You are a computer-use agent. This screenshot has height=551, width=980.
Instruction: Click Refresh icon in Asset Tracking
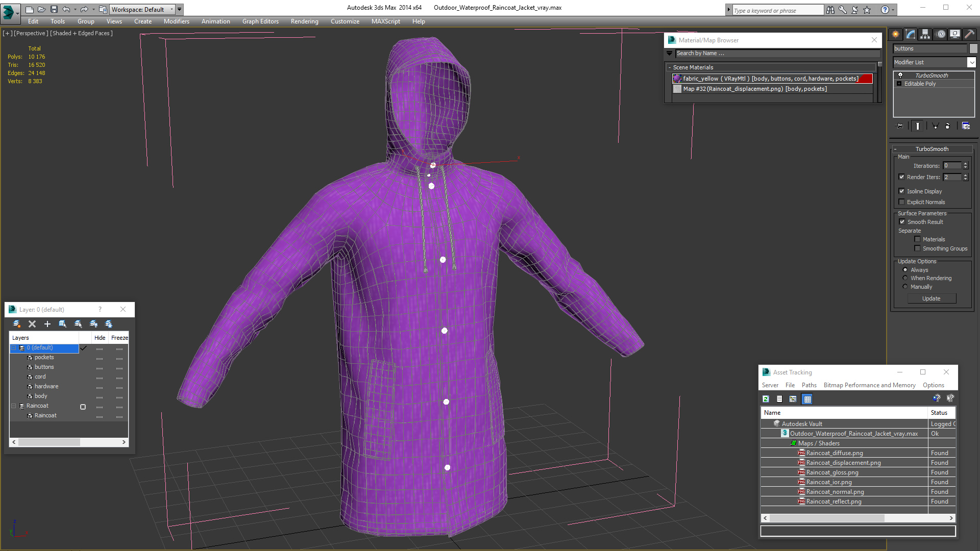click(766, 399)
